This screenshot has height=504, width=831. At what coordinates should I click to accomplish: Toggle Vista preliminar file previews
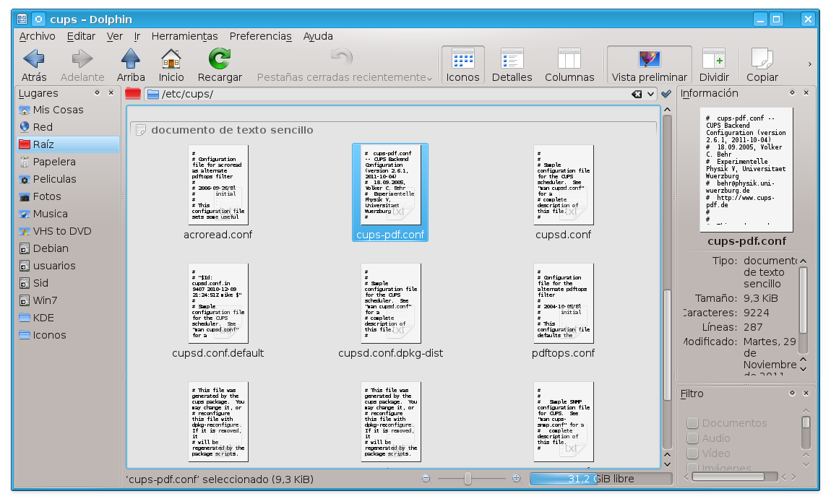(x=648, y=64)
